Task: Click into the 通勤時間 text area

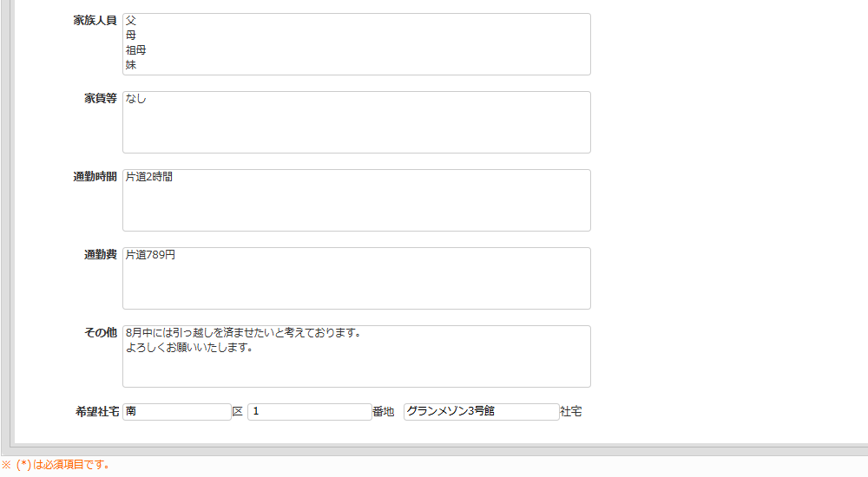Action: click(356, 200)
